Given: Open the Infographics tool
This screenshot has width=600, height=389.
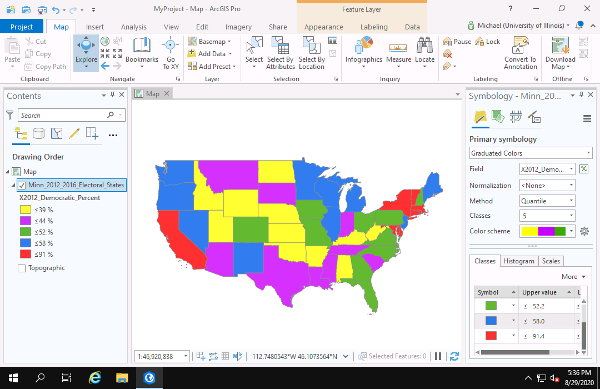Looking at the screenshot, I should 364,52.
